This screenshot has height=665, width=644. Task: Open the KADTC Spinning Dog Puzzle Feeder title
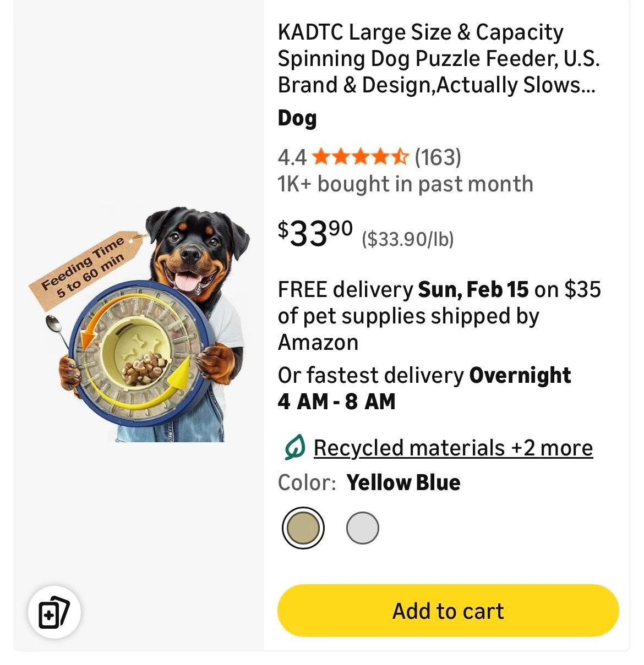coord(438,58)
